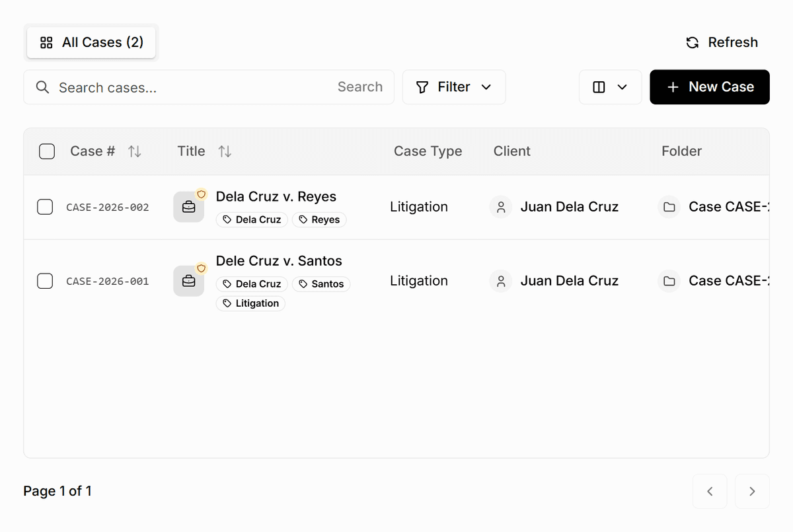Open the Filter dropdown
Screen dimensions: 793x532
[x=454, y=87]
